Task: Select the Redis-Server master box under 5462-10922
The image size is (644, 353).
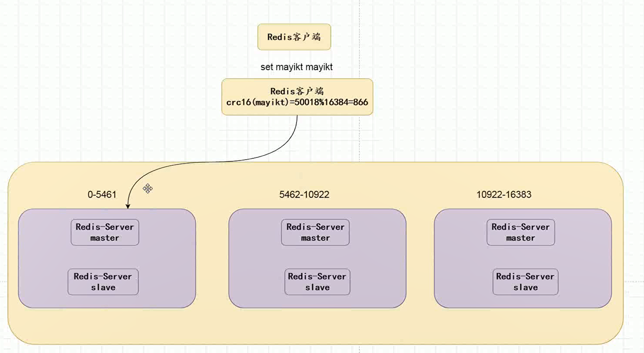Action: click(x=315, y=232)
